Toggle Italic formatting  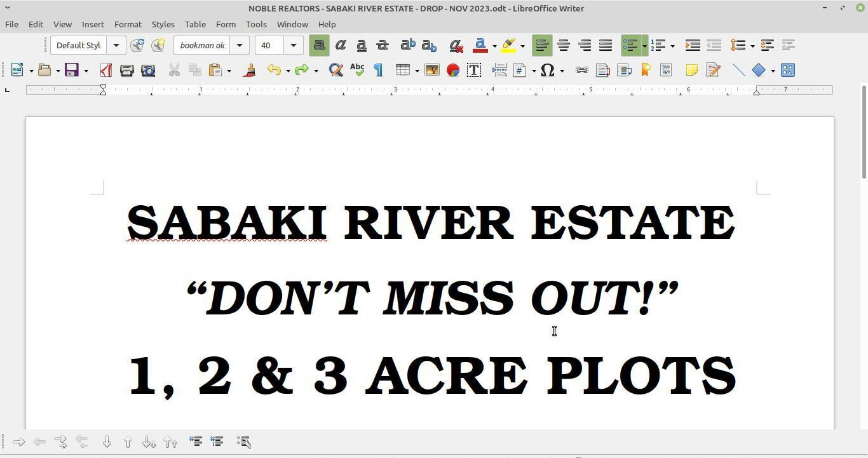pos(341,45)
